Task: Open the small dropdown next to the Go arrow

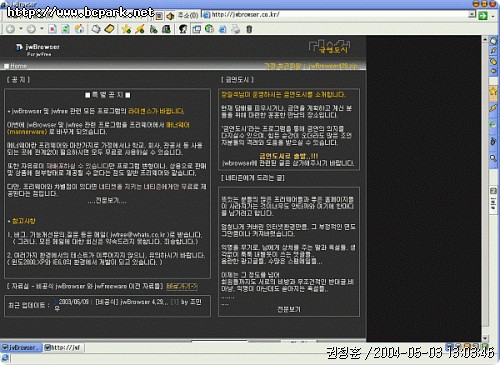Action: point(493,16)
